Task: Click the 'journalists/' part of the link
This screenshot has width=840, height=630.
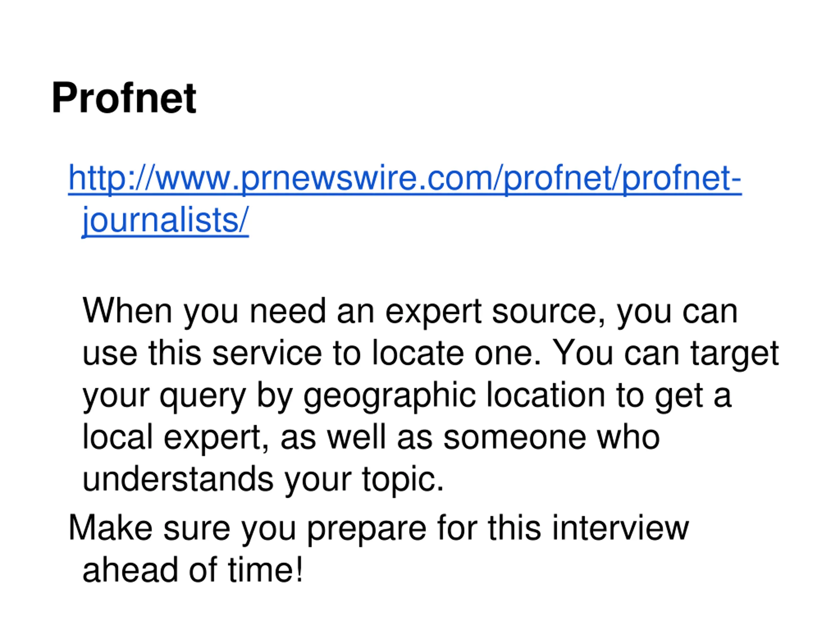Action: click(x=166, y=220)
